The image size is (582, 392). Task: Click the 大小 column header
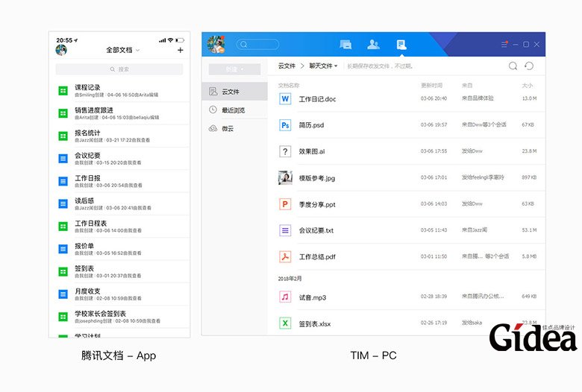527,85
